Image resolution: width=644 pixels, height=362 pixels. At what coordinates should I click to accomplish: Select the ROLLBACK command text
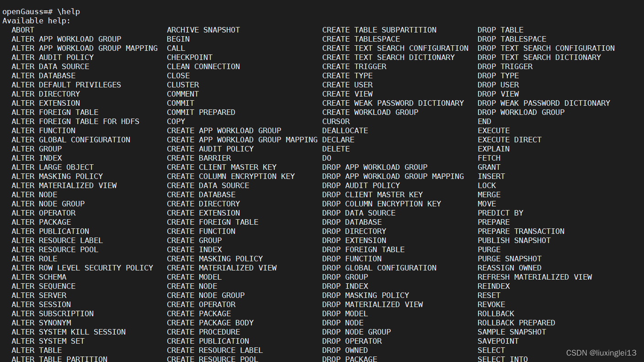pos(496,313)
